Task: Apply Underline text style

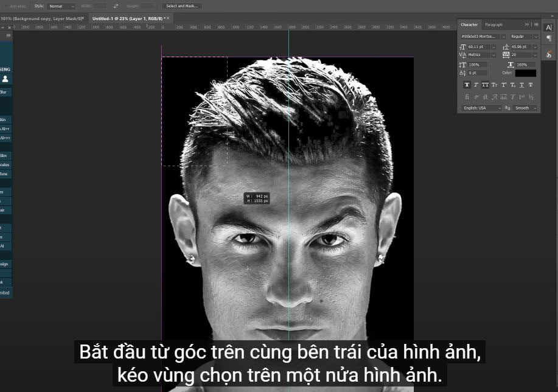Action: point(521,85)
